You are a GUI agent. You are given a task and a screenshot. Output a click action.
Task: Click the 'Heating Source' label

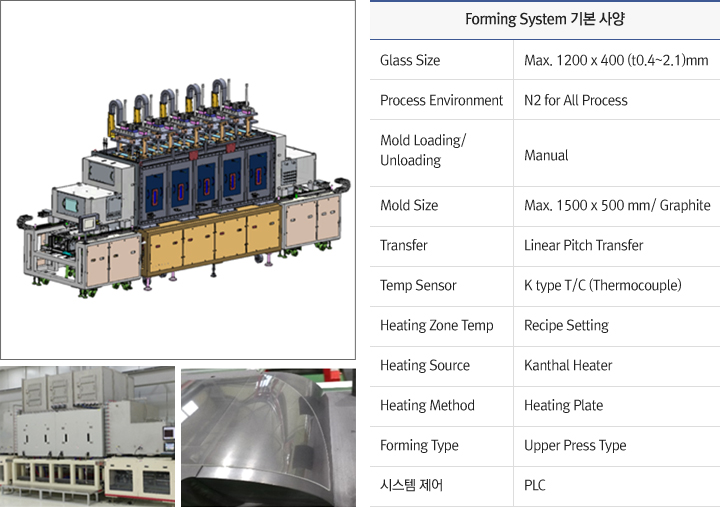tap(425, 365)
